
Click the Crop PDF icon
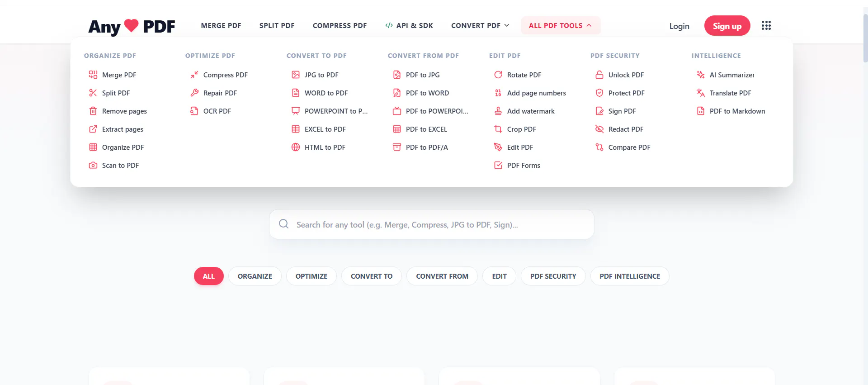pyautogui.click(x=498, y=129)
